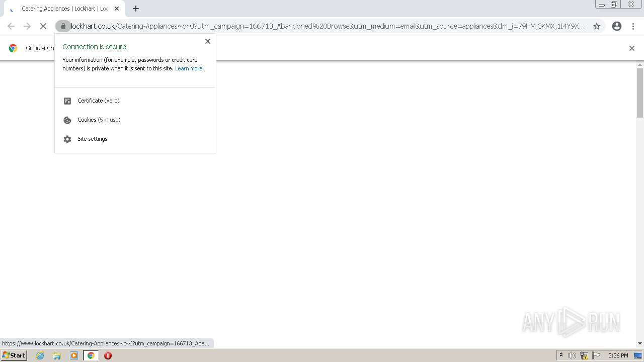
Task: Click the clock showing 3:36 PM
Action: 618,355
